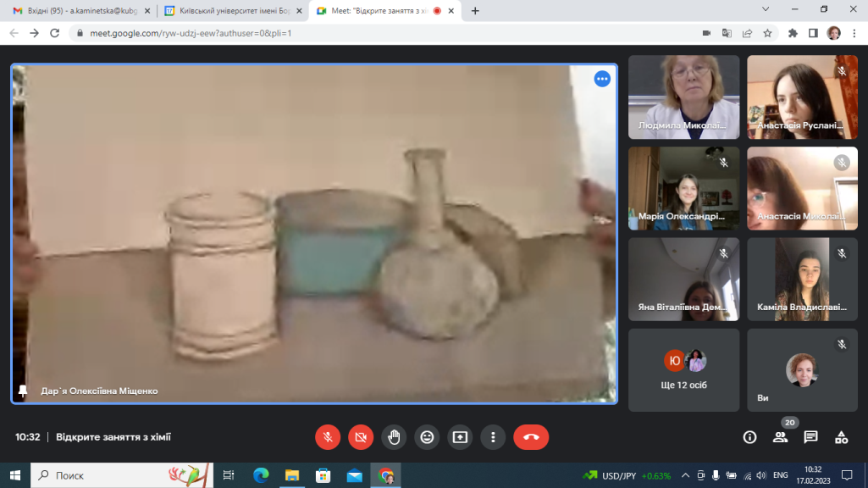Viewport: 868px width, 488px height.
Task: Select Анастасія Миколаї... video tile
Action: tap(802, 188)
